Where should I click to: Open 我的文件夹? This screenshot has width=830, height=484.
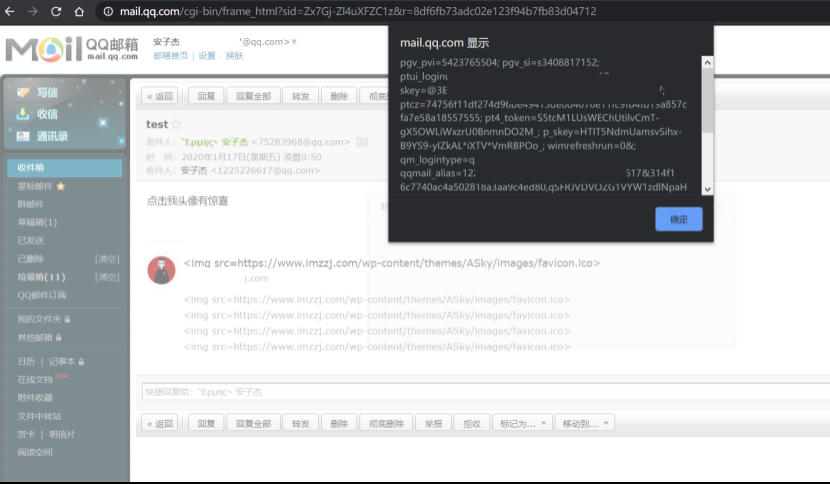point(39,319)
